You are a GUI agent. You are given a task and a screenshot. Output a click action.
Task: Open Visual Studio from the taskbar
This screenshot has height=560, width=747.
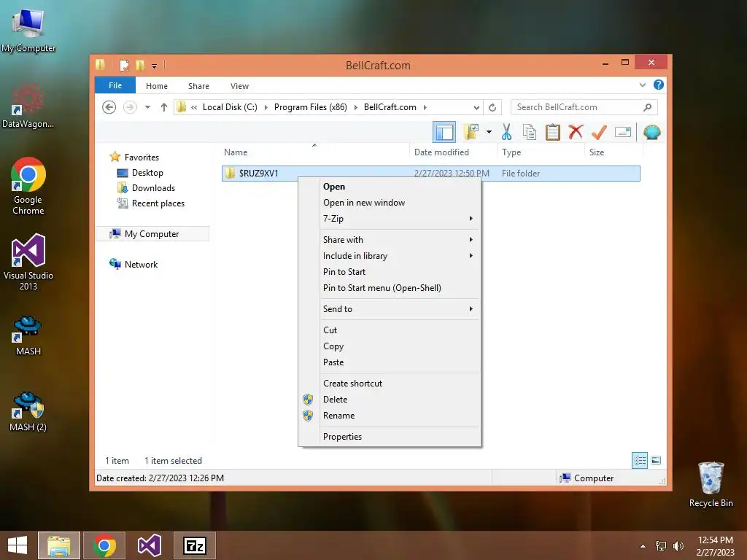click(150, 545)
